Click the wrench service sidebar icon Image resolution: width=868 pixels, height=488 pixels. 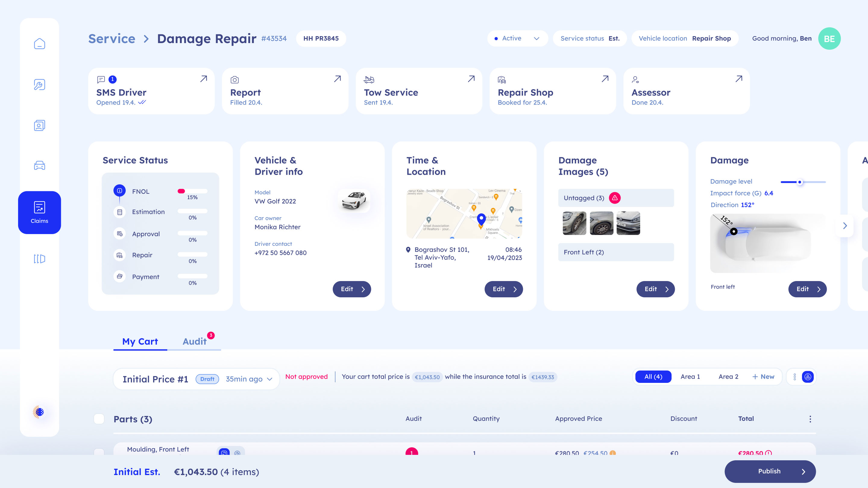coord(39,85)
